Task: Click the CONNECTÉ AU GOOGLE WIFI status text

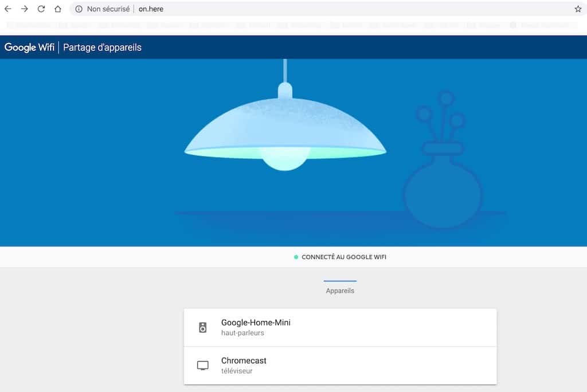Action: (x=344, y=257)
